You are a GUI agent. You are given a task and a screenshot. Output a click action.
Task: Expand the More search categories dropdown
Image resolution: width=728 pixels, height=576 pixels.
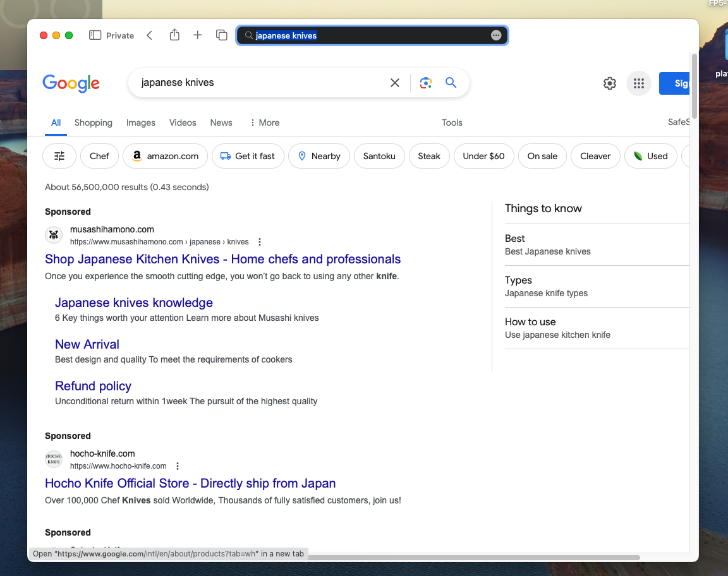tap(264, 123)
